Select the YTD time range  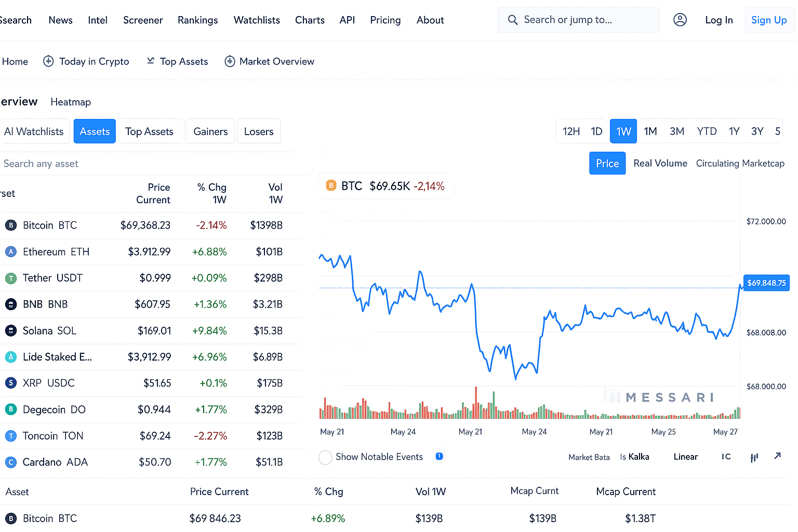pyautogui.click(x=707, y=131)
